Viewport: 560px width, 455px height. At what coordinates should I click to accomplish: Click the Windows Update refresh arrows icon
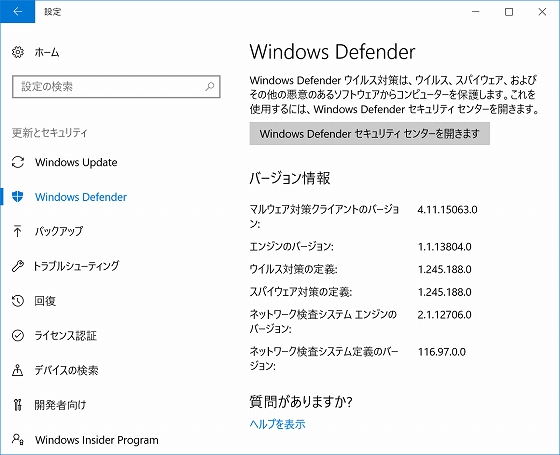18,162
